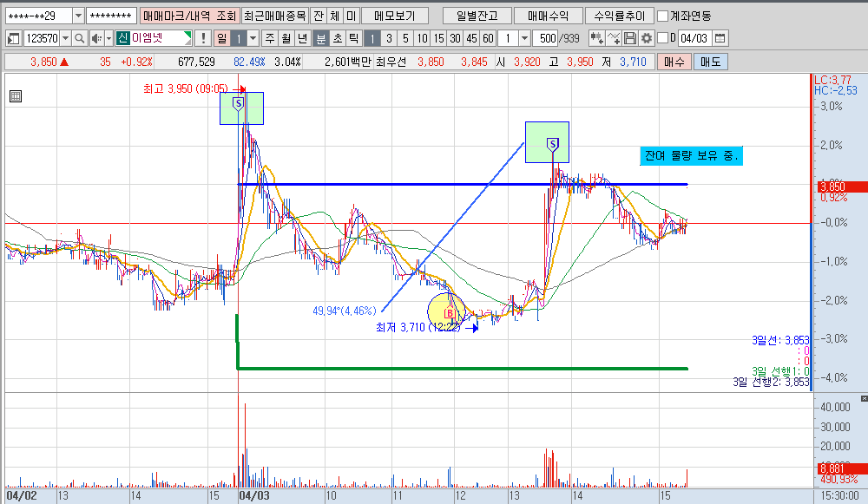Select 15-minute interval button
This screenshot has height=504, width=868.
[439, 38]
